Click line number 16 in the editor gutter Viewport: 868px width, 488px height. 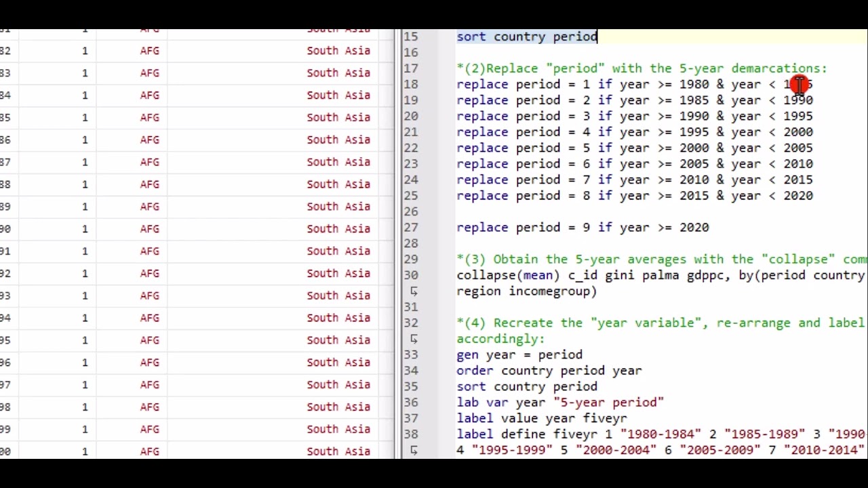(411, 52)
